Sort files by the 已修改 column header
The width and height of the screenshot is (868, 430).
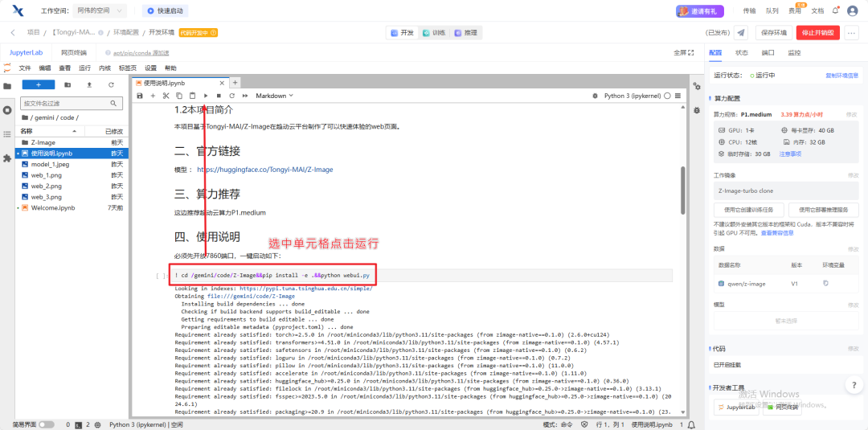(107, 131)
